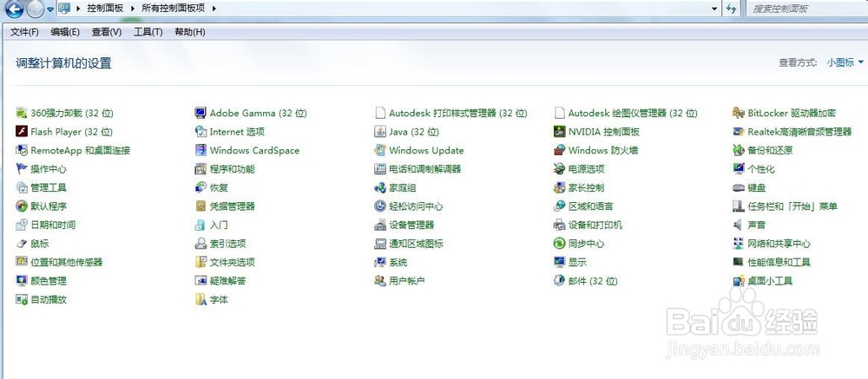
Task: Open the 家长控制 link
Action: [586, 187]
